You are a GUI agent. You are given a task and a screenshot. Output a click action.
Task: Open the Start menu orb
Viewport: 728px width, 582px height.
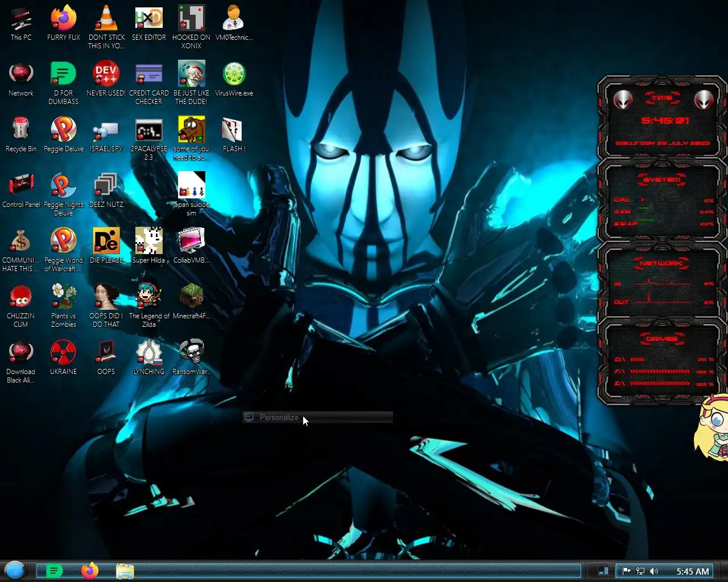[x=15, y=570]
